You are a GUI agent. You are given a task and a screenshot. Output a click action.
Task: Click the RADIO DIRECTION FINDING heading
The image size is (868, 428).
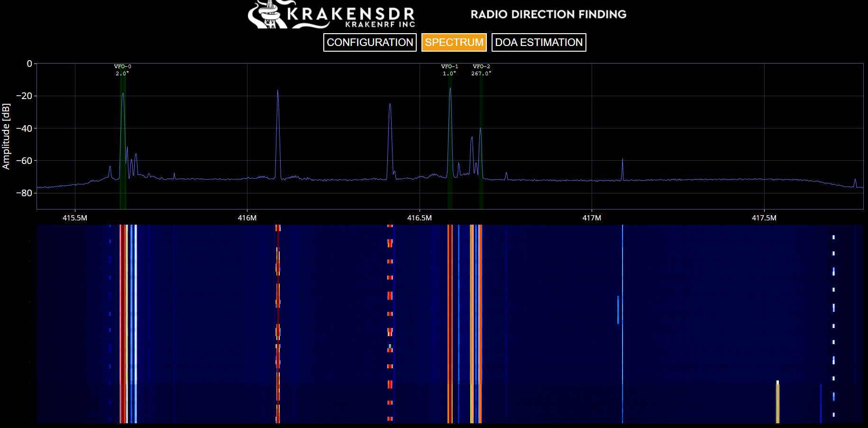[x=548, y=14]
